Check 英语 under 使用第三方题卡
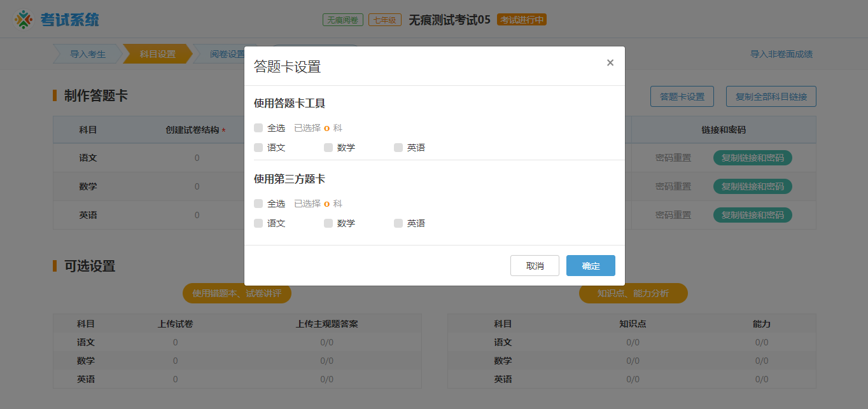This screenshot has height=409, width=868. [x=398, y=223]
